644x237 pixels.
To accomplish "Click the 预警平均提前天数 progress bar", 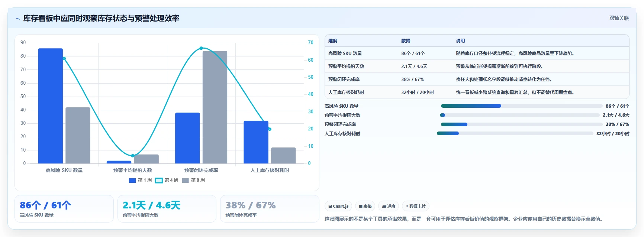I will pyautogui.click(x=519, y=115).
